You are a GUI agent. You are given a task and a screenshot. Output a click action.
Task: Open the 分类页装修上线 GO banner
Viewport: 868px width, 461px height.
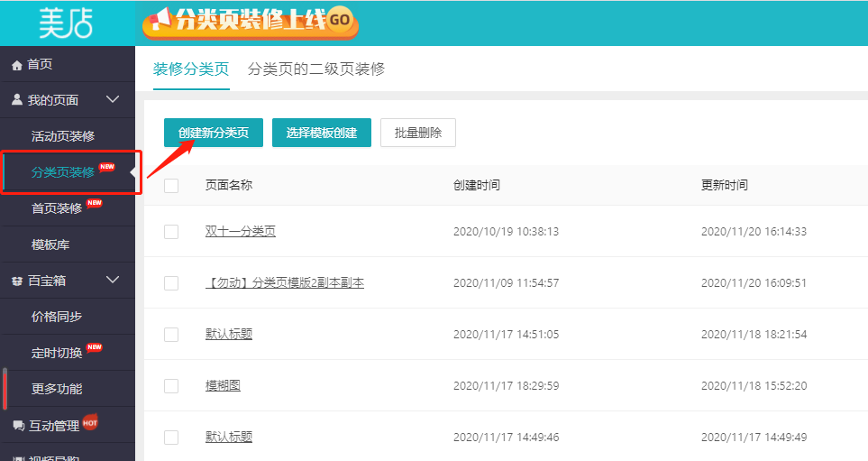tap(251, 23)
